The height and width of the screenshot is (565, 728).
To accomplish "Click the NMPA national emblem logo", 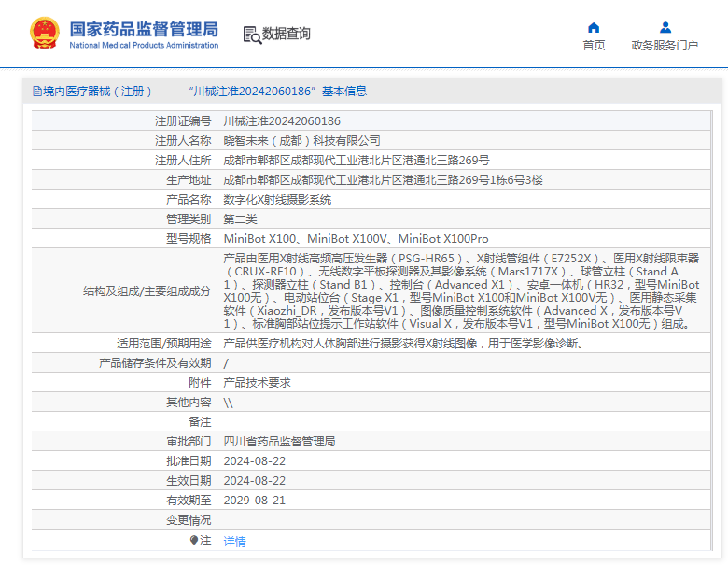I will (x=44, y=34).
